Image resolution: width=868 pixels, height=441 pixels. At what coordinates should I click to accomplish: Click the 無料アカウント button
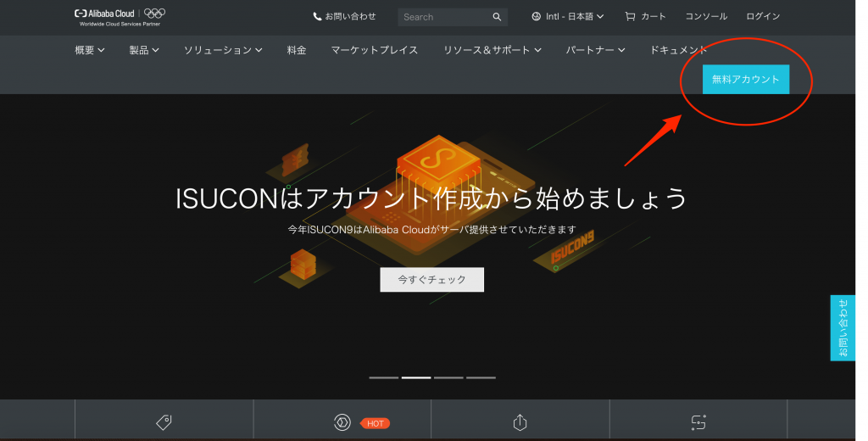click(x=746, y=79)
